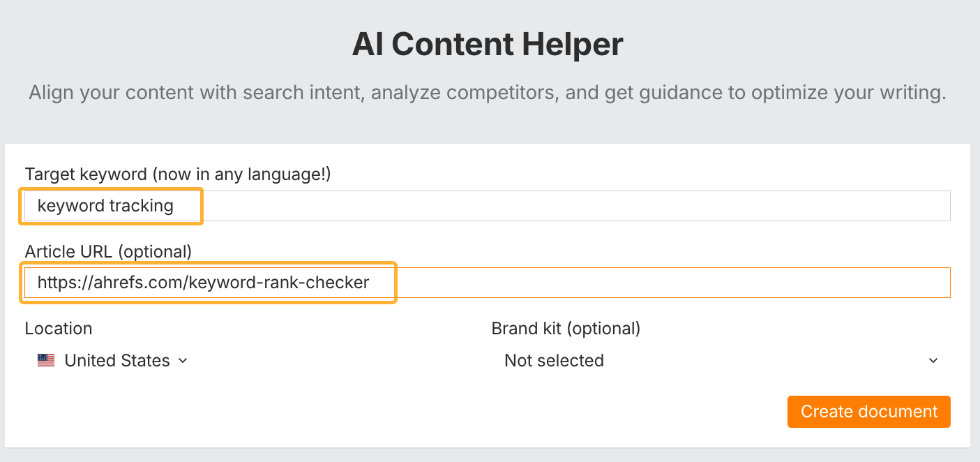Click the empty area of the keyword input
Screen dimensions: 980x462
[558, 205]
